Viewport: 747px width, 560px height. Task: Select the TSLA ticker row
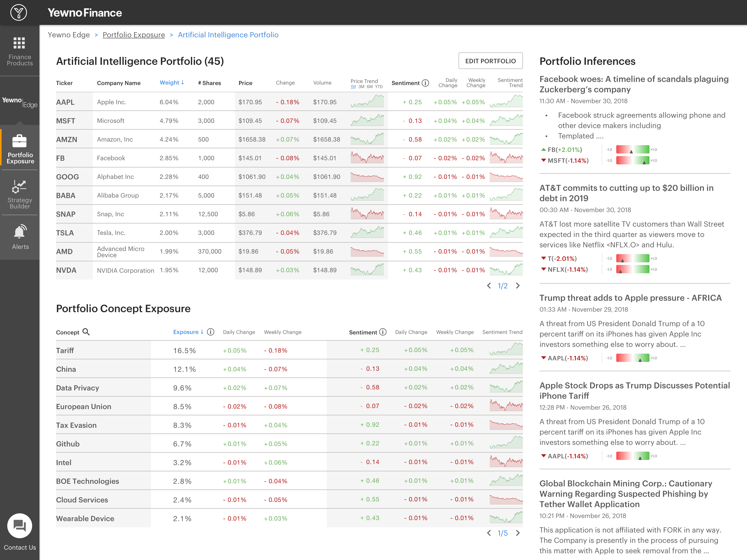[289, 233]
